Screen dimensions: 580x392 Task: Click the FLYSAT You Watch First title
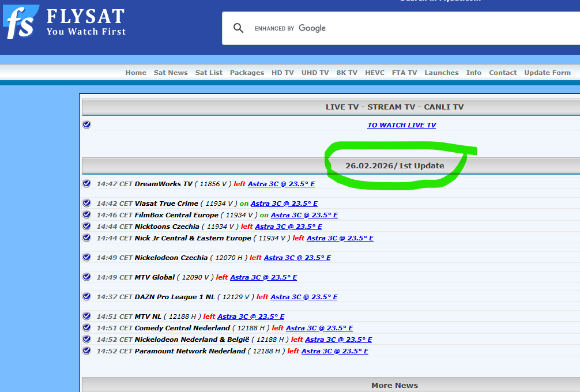click(x=86, y=22)
